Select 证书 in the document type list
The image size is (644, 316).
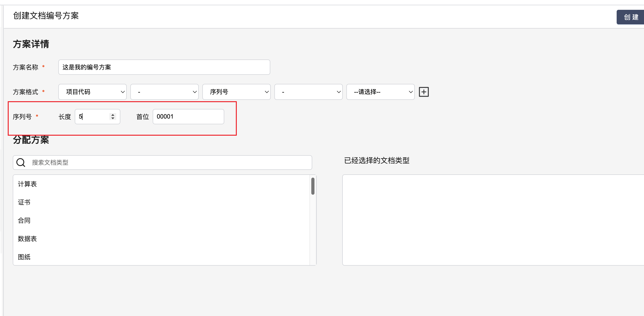pos(24,202)
